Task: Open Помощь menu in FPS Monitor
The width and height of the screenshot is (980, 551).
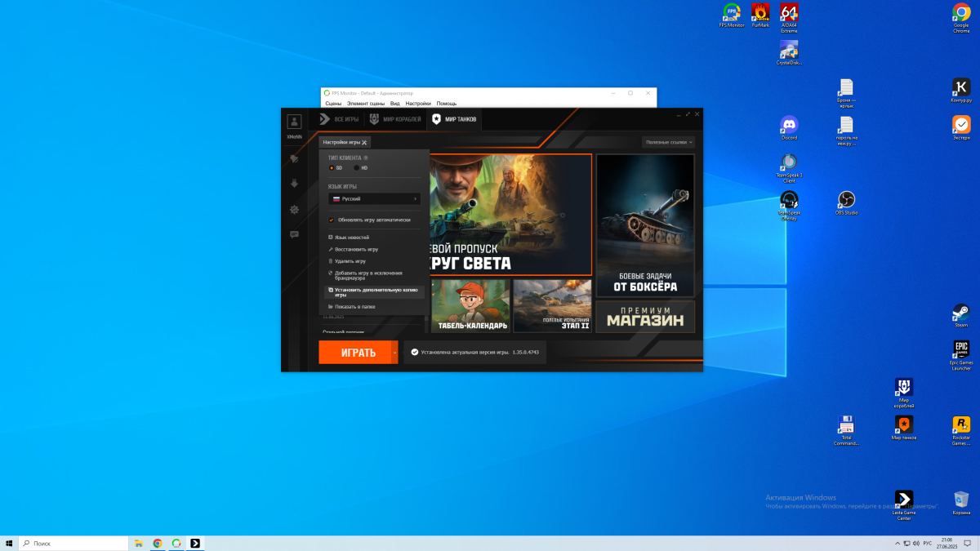Action: pyautogui.click(x=447, y=104)
